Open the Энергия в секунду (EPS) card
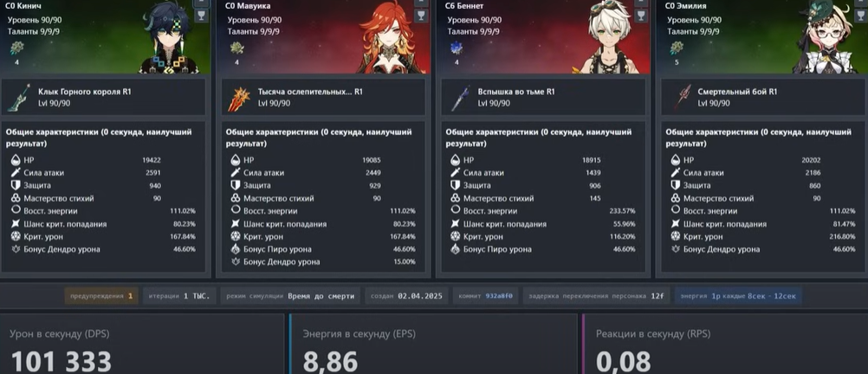Image resolution: width=868 pixels, height=374 pixels. (x=433, y=344)
